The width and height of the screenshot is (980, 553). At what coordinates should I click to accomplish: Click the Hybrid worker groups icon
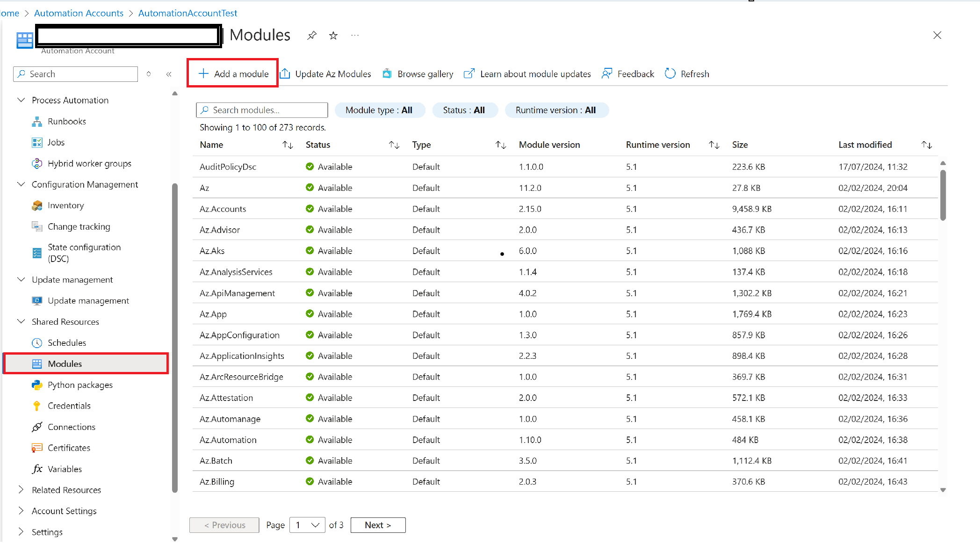tap(37, 163)
